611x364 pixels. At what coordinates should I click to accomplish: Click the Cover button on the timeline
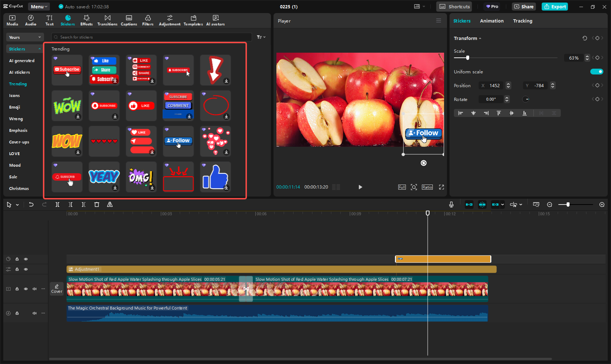click(x=57, y=288)
